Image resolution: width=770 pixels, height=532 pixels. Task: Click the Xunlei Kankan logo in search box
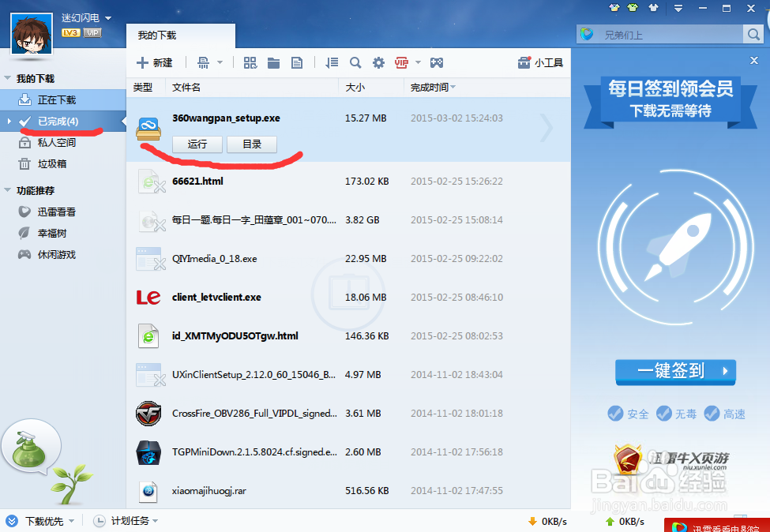click(588, 35)
